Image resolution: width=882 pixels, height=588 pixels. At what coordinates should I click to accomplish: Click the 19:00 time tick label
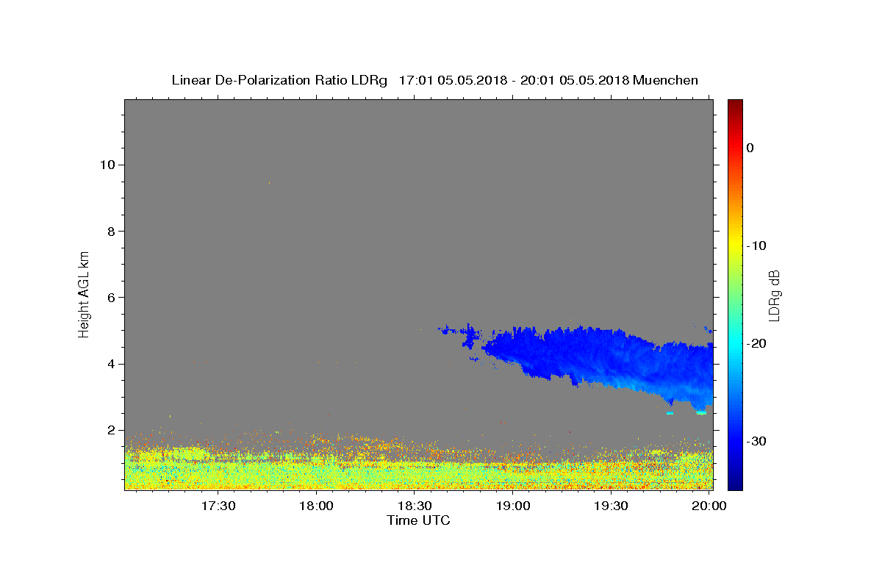point(513,506)
